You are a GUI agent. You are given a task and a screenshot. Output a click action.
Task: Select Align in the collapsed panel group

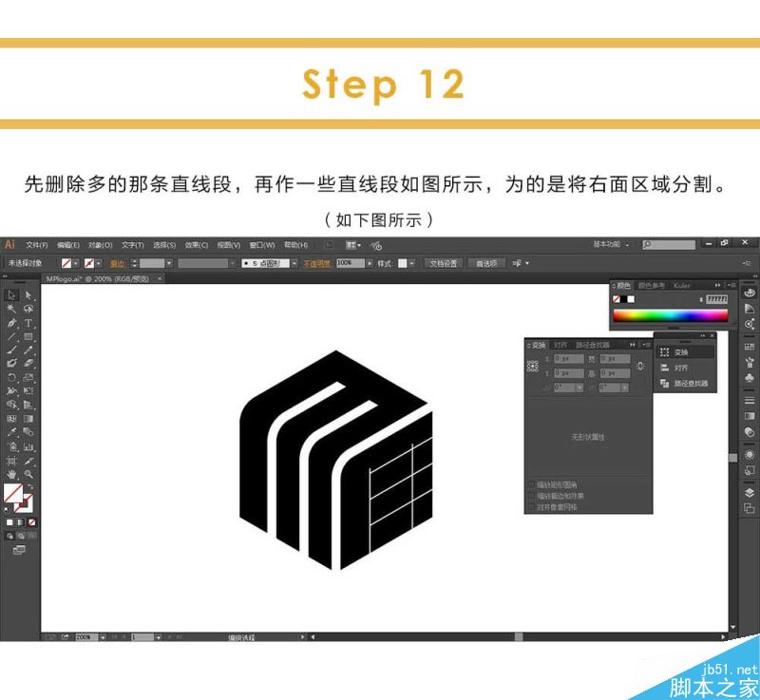click(x=685, y=368)
